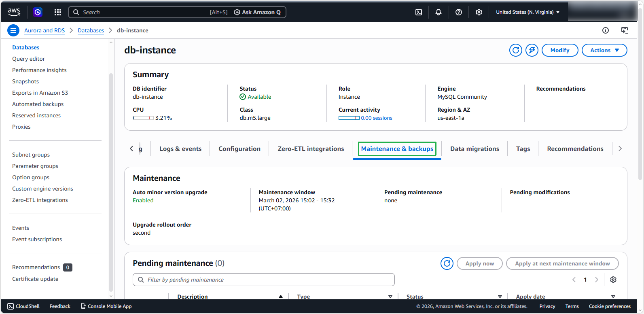The width and height of the screenshot is (644, 314).
Task: Open Subnet groups in sidebar
Action: point(31,155)
